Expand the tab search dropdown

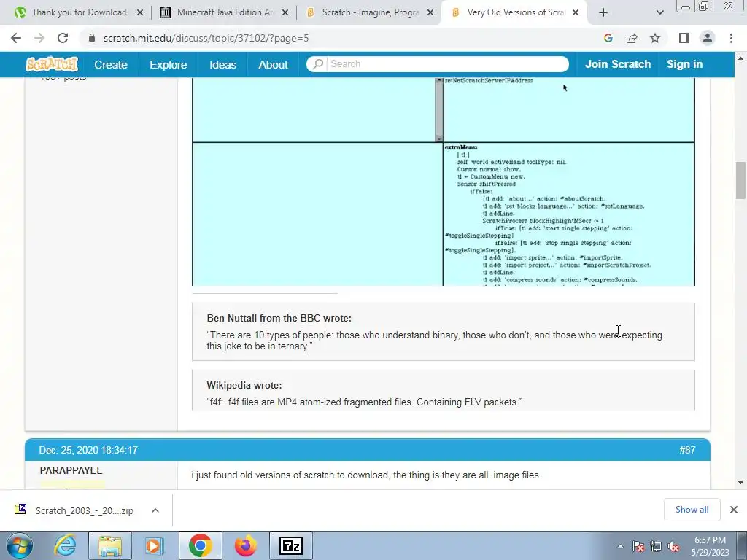pos(659,12)
